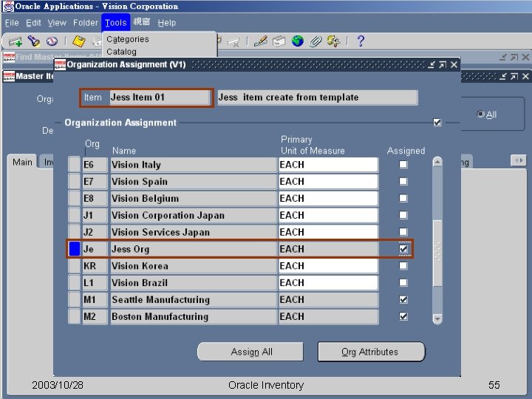Click the Boston Manufacturing name cell

click(194, 316)
